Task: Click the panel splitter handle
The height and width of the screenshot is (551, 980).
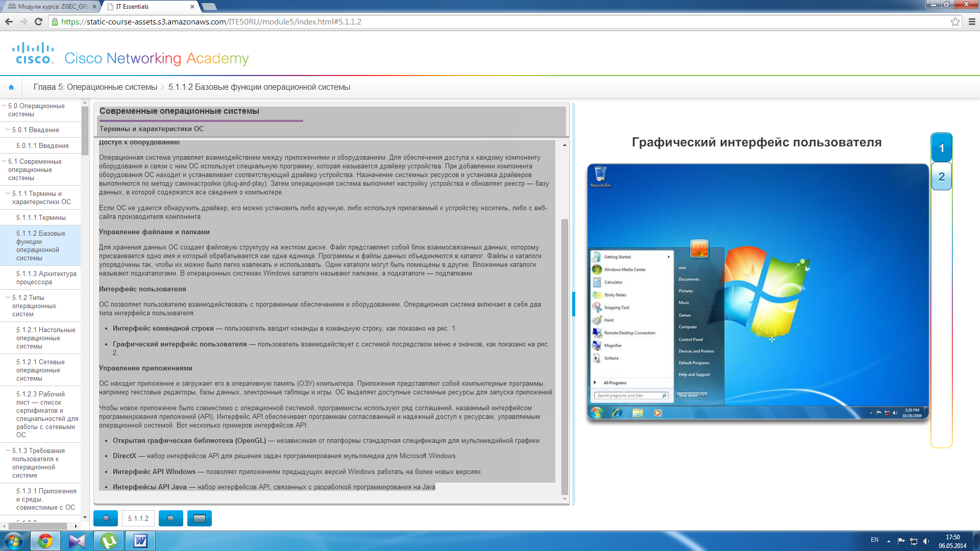Action: tap(574, 304)
